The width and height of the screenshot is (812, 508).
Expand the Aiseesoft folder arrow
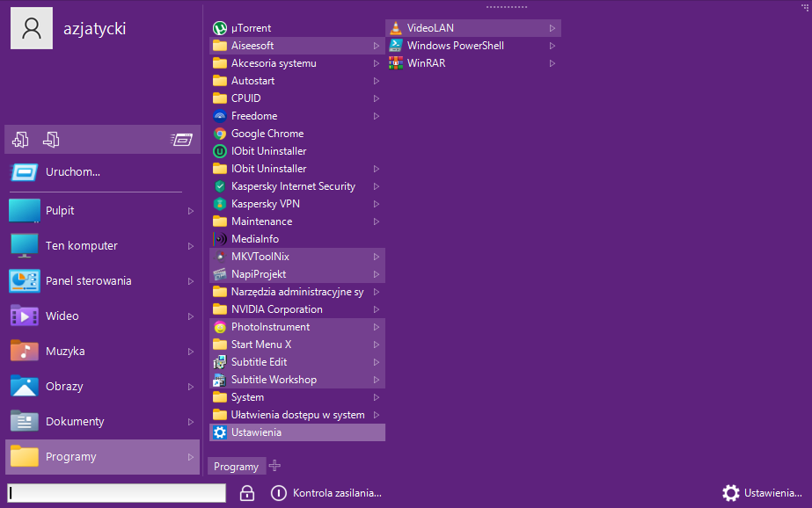(x=377, y=46)
